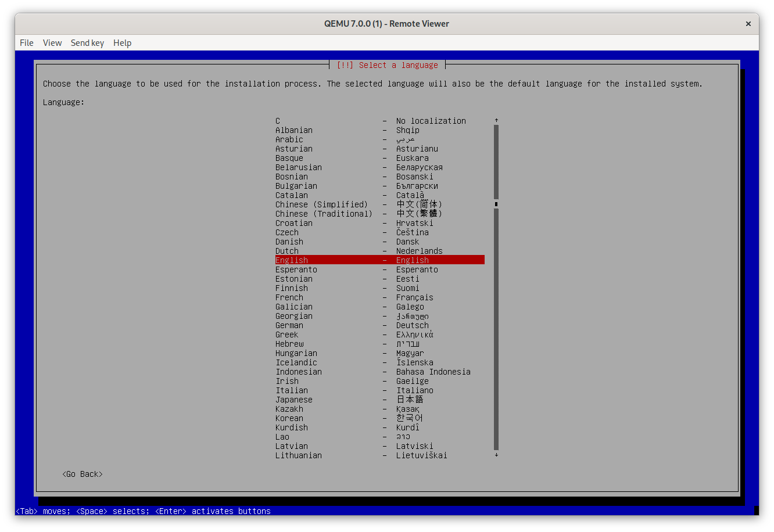The height and width of the screenshot is (532, 774).
Task: Select English in the language list
Action: (x=379, y=260)
